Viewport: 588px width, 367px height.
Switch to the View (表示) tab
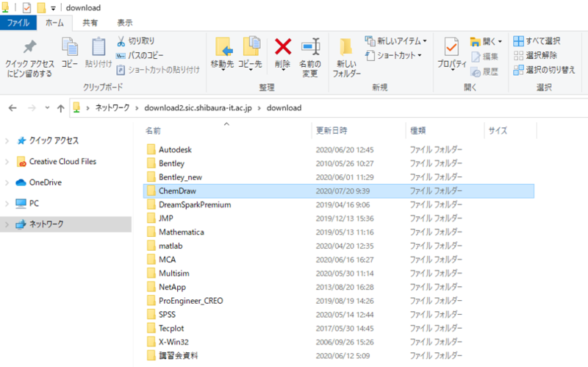click(x=124, y=23)
